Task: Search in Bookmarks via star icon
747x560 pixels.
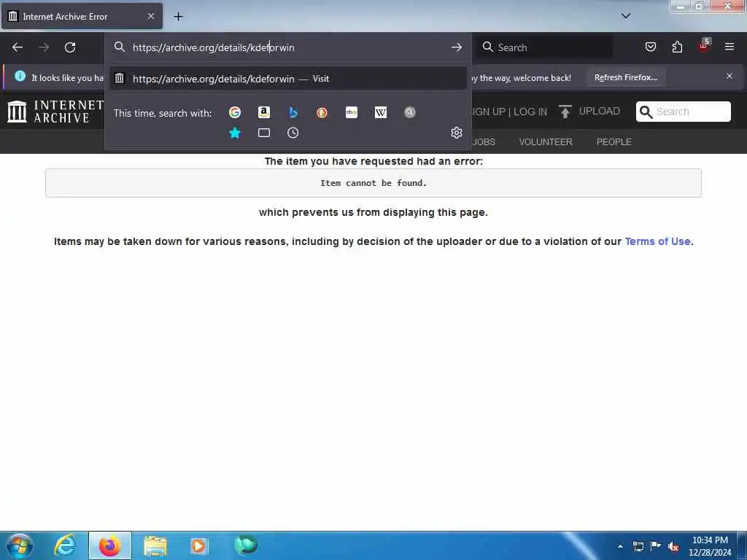Action: (234, 133)
